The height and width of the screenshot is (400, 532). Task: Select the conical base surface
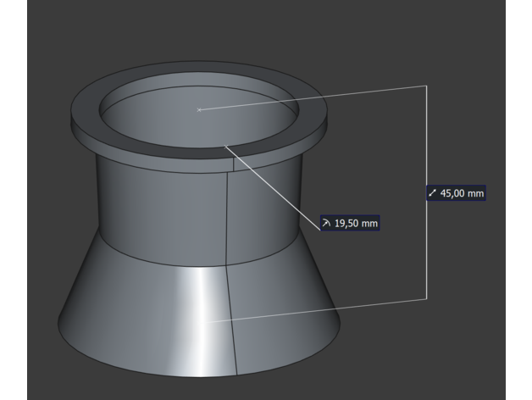click(127, 314)
